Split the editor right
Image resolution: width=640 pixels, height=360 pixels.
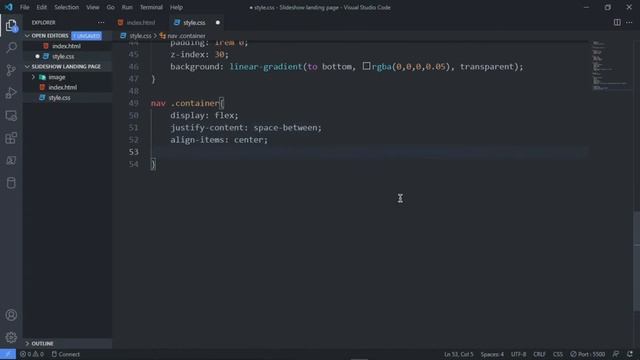tap(617, 22)
